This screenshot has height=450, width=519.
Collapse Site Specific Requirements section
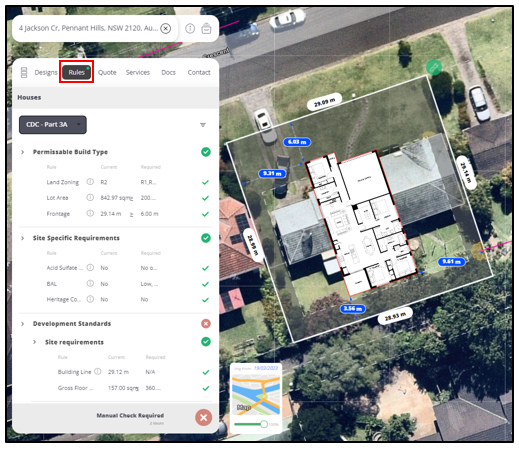point(23,238)
